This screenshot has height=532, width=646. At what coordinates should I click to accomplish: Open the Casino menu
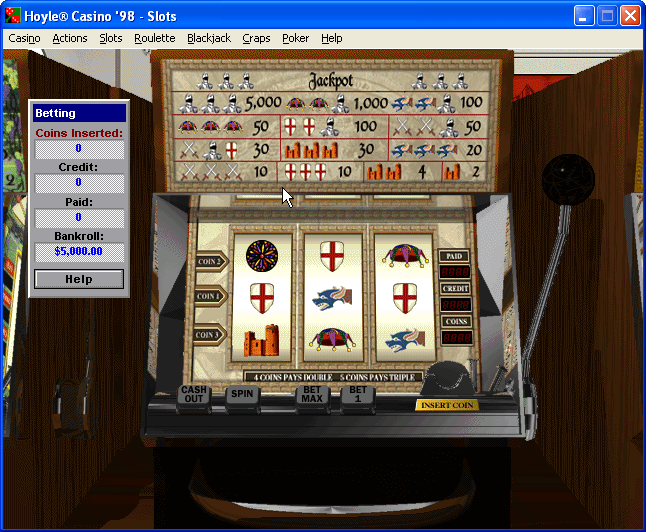tap(24, 38)
